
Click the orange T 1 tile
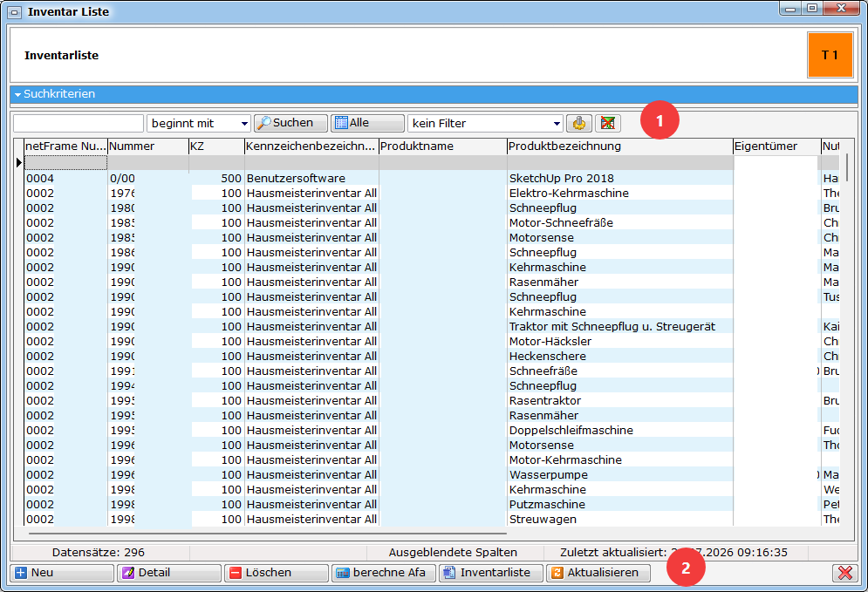pyautogui.click(x=830, y=55)
